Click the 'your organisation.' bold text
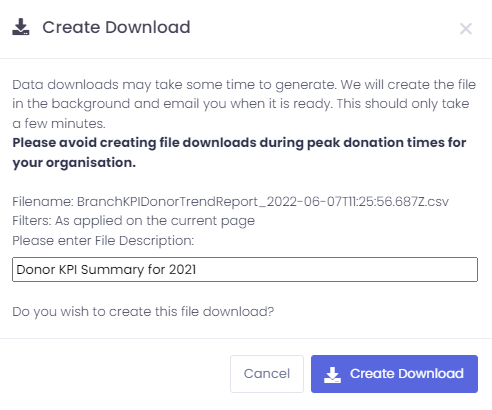Viewport: 492px width, 410px height. (74, 163)
